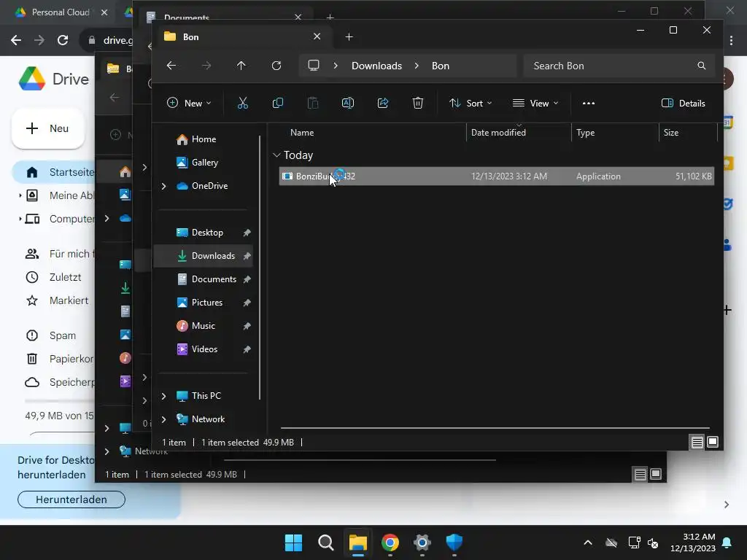This screenshot has height=560, width=747.
Task: Sort by Date modified column header
Action: click(x=498, y=133)
